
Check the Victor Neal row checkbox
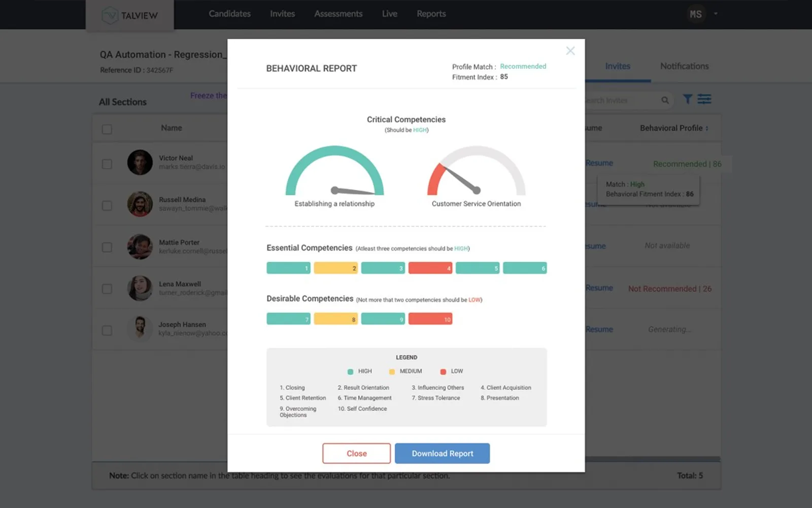click(x=107, y=164)
